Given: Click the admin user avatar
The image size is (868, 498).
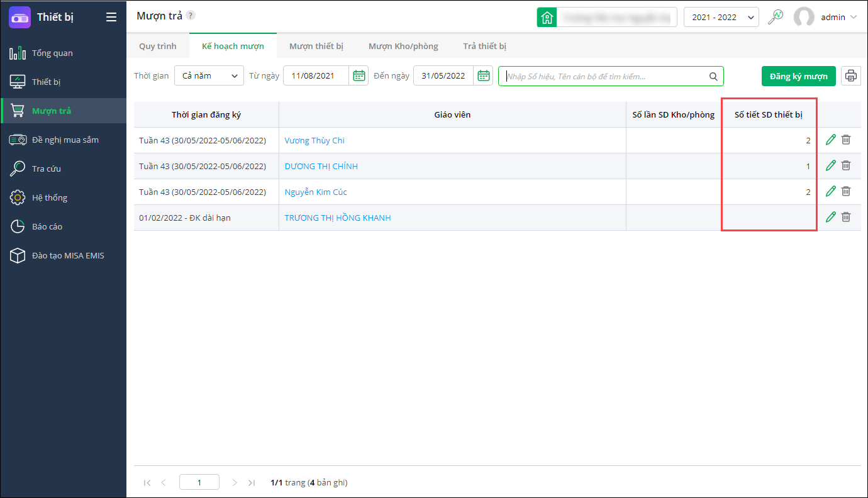Looking at the screenshot, I should pos(804,17).
